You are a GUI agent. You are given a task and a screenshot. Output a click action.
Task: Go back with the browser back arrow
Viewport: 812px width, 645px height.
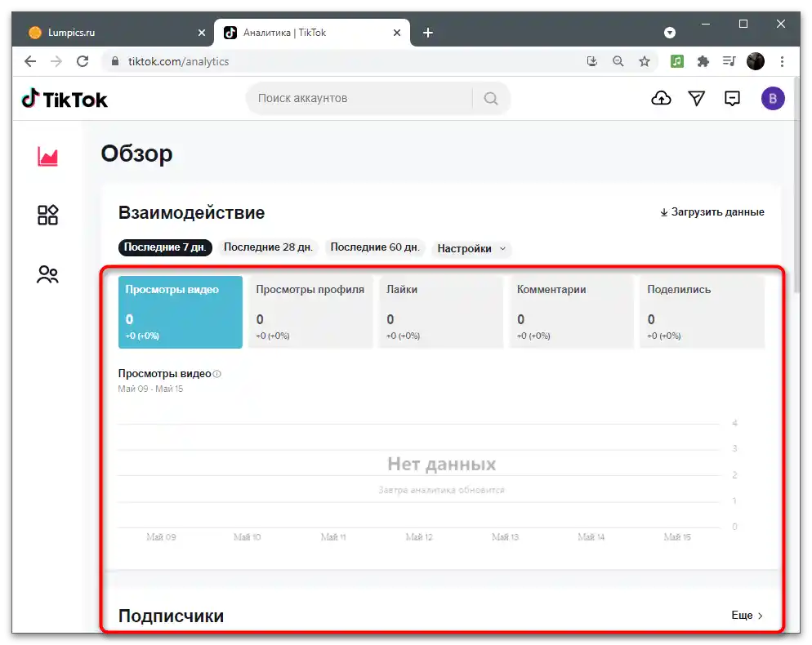coord(30,61)
